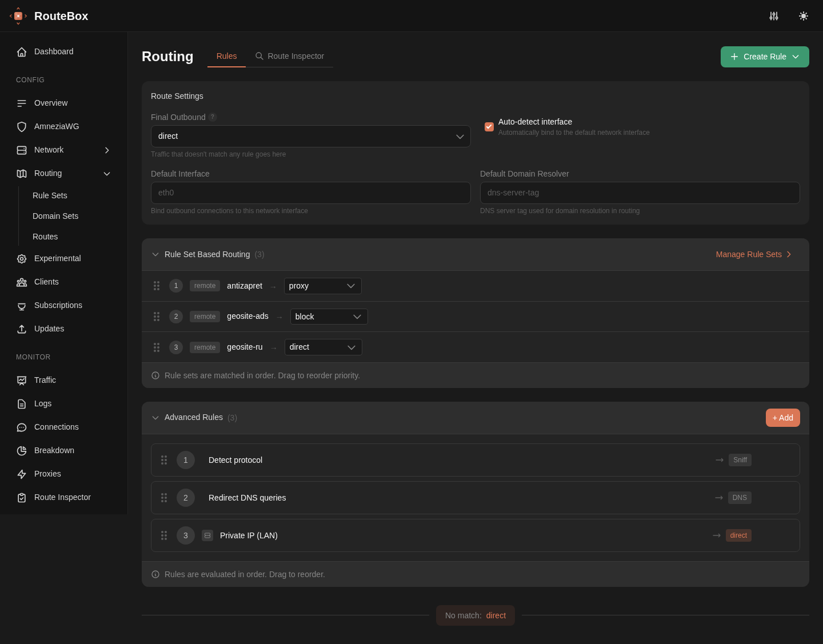Click the sidebar Route Inspector clipboard icon
823x644 pixels.
click(x=22, y=498)
